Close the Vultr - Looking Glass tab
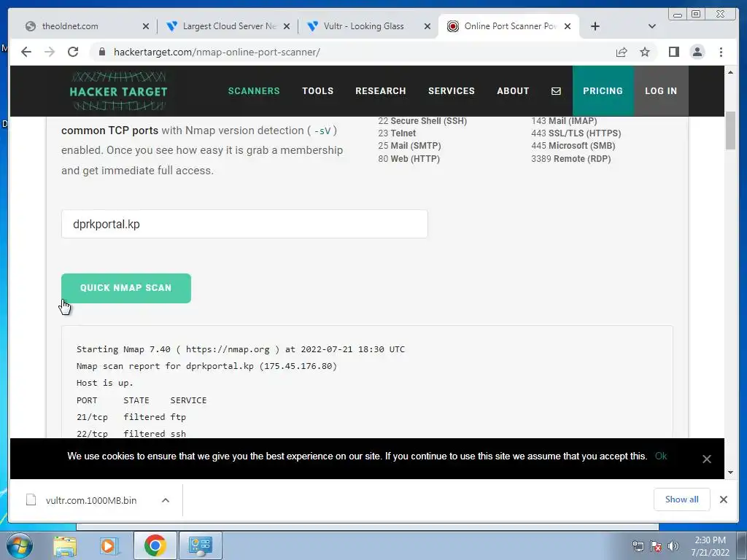Viewport: 747px width, 560px height. pos(427,27)
